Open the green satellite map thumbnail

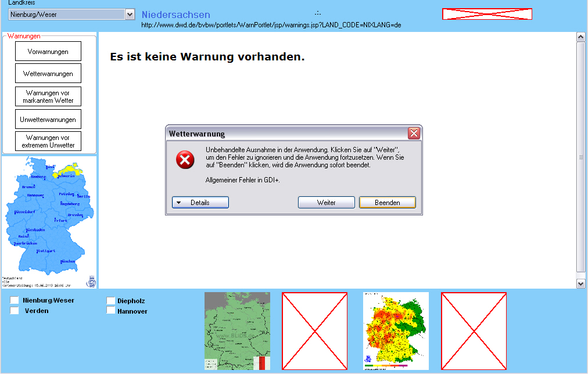click(x=237, y=331)
